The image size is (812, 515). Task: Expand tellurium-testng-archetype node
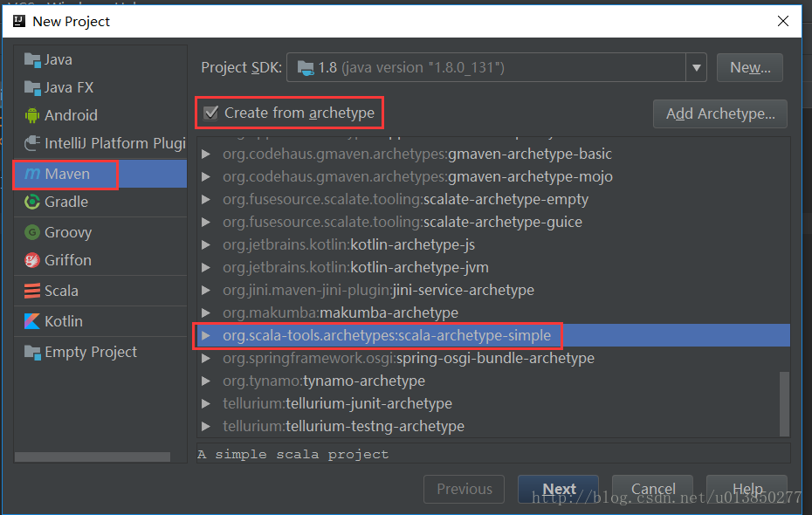point(206,427)
